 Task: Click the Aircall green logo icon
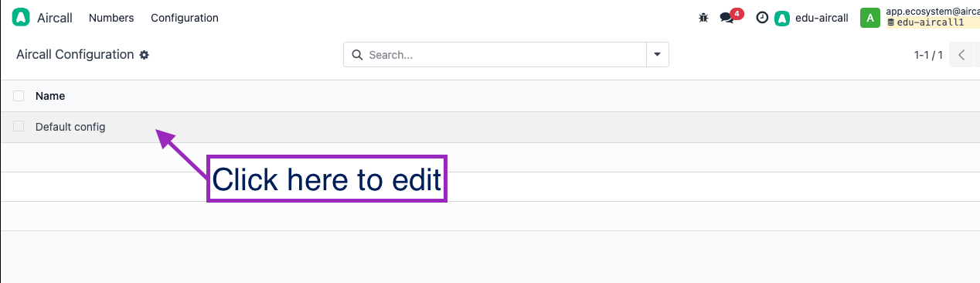click(21, 18)
